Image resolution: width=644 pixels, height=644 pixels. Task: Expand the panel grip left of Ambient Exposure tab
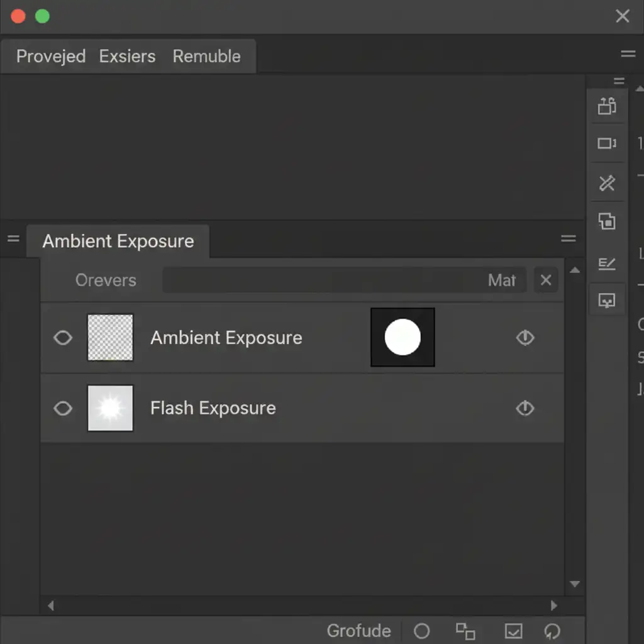coord(13,238)
